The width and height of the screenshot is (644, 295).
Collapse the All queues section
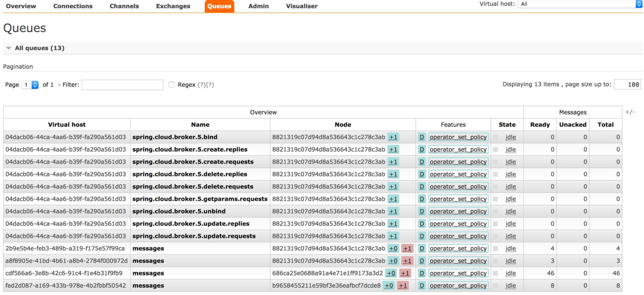pyautogui.click(x=9, y=48)
